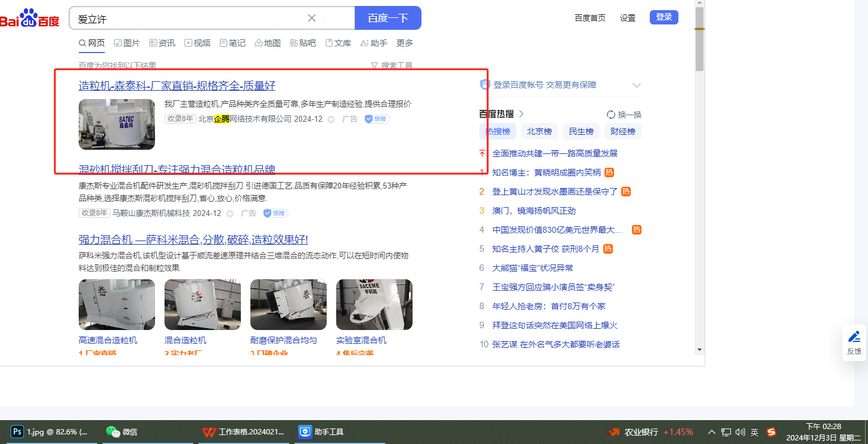The width and height of the screenshot is (868, 444).
Task: Select the 财经榜 tab
Action: coord(623,131)
